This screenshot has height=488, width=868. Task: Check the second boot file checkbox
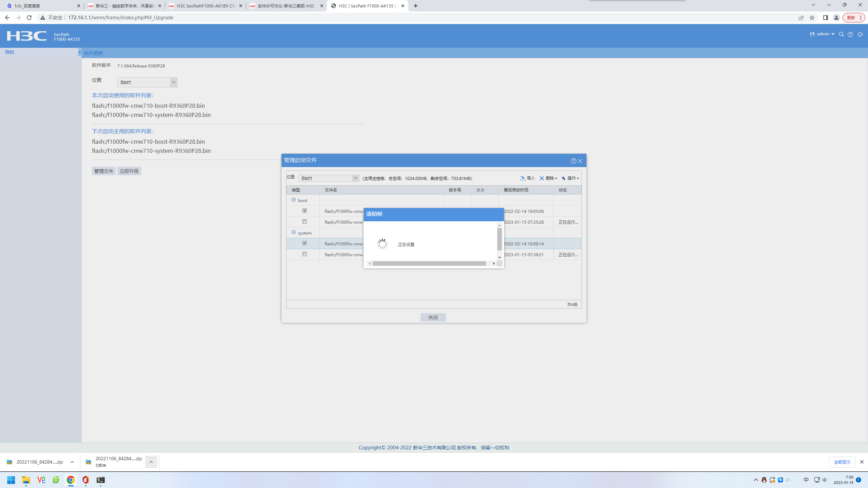(x=304, y=222)
